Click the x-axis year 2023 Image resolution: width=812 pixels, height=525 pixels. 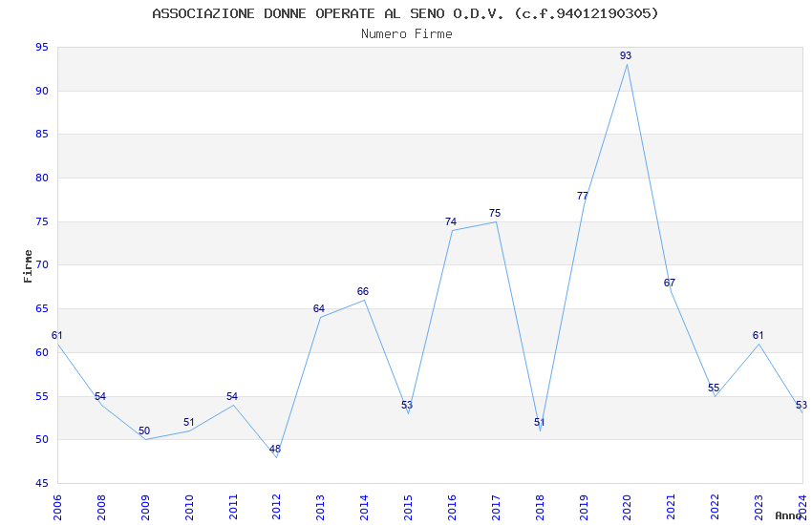click(759, 507)
